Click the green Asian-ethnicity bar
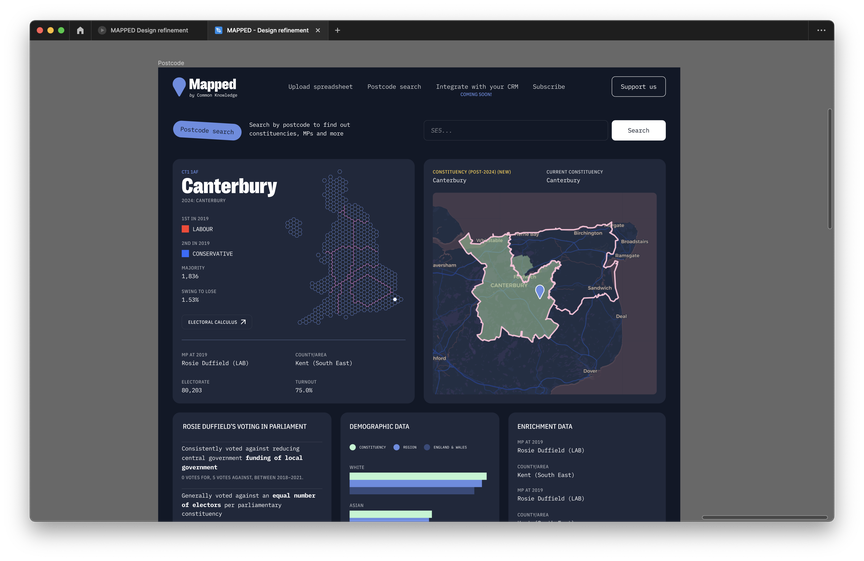Screen dimensions: 864x561 tap(391, 514)
